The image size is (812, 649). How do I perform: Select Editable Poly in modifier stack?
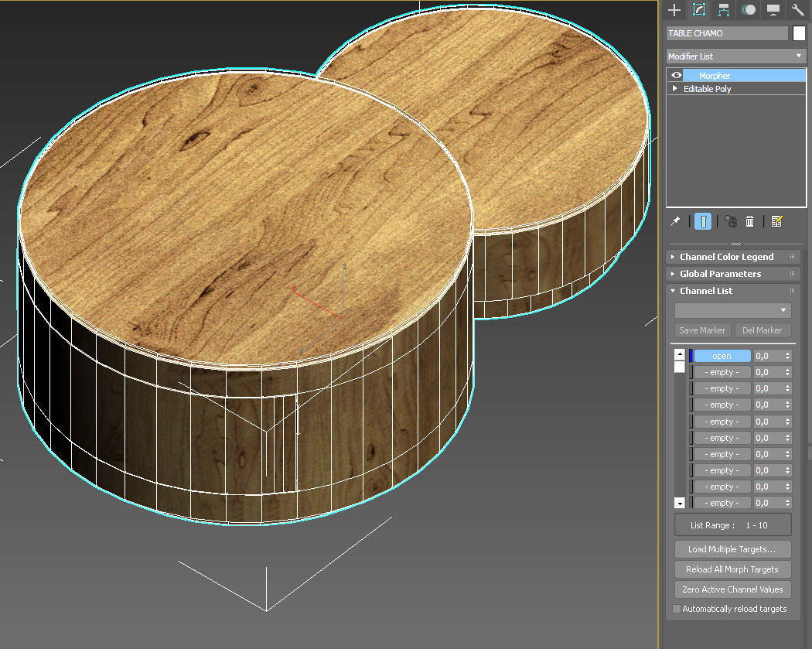pos(708,89)
